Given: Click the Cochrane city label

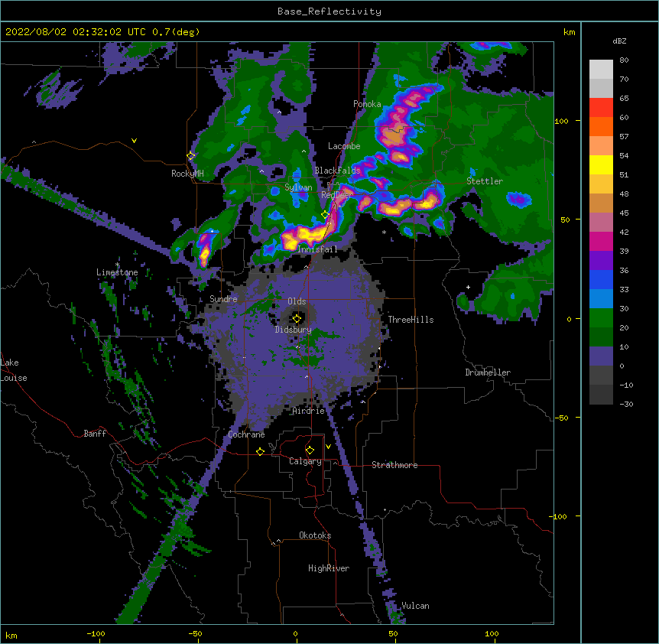Looking at the screenshot, I should pos(246,434).
